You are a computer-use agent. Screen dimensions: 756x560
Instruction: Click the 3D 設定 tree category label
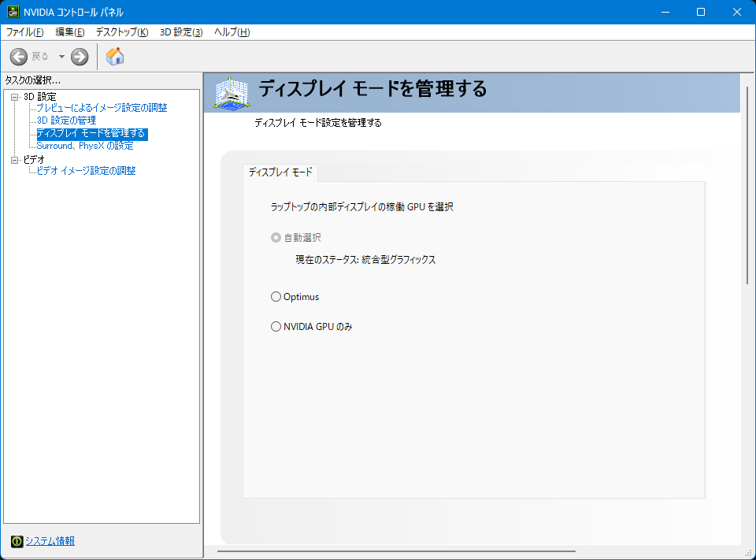pos(40,97)
